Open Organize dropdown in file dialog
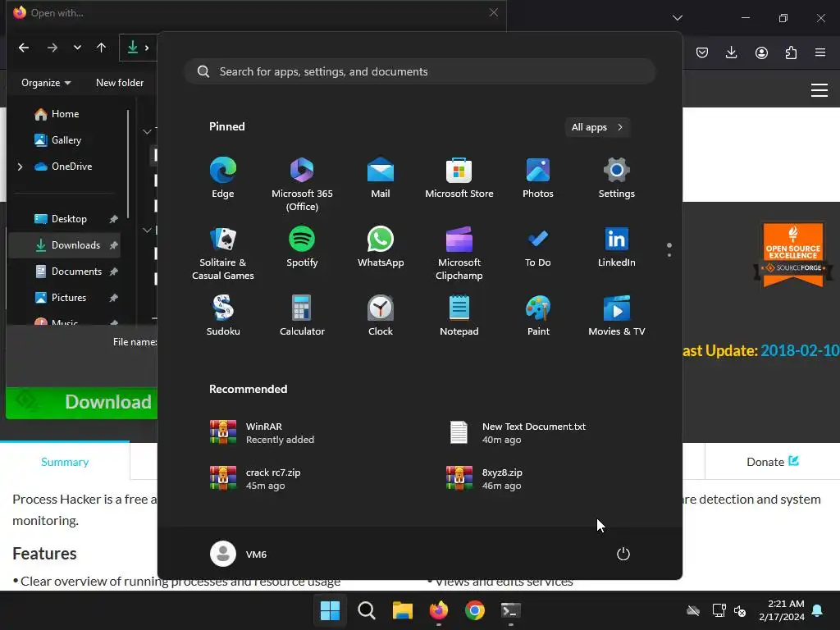The height and width of the screenshot is (630, 840). (46, 83)
